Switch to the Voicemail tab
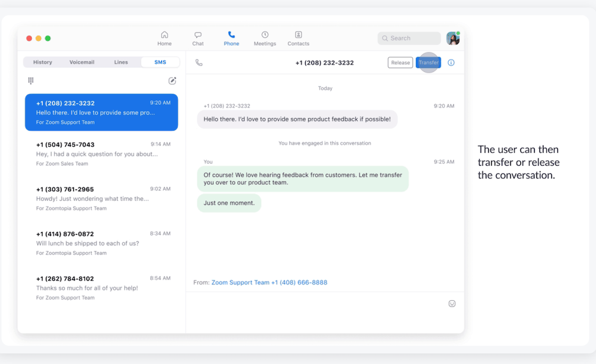Image resolution: width=596 pixels, height=364 pixels. pos(82,61)
